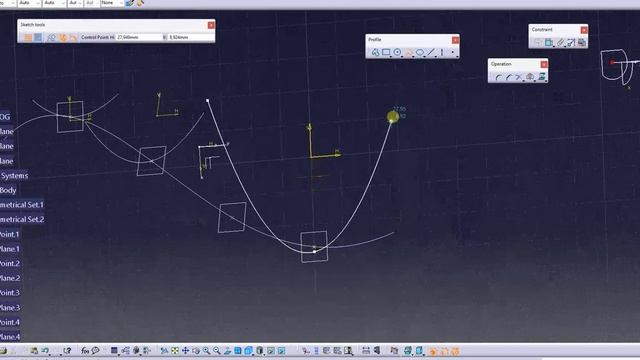640x360 pixels.
Task: Open the None dropdown in top toolbar
Action: 112,3
